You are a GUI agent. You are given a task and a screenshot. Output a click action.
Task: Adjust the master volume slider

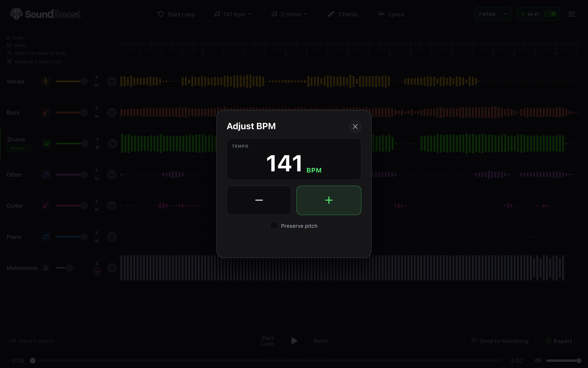pyautogui.click(x=564, y=360)
